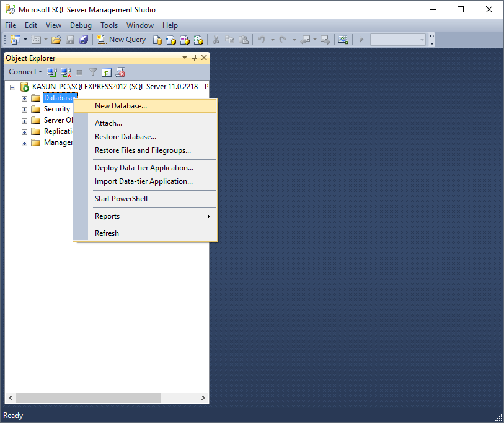Click the Navigate Backward icon
The image size is (504, 423).
(x=305, y=40)
